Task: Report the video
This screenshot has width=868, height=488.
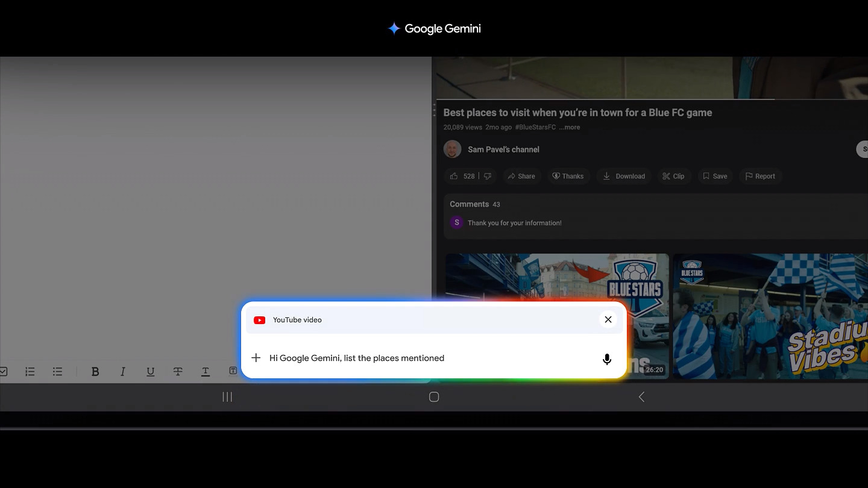Action: (759, 177)
